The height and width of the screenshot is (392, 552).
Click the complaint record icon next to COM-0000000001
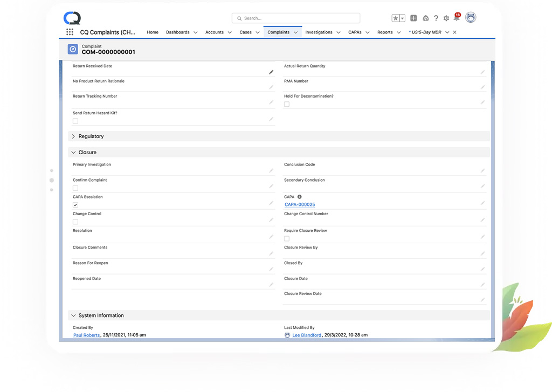73,49
